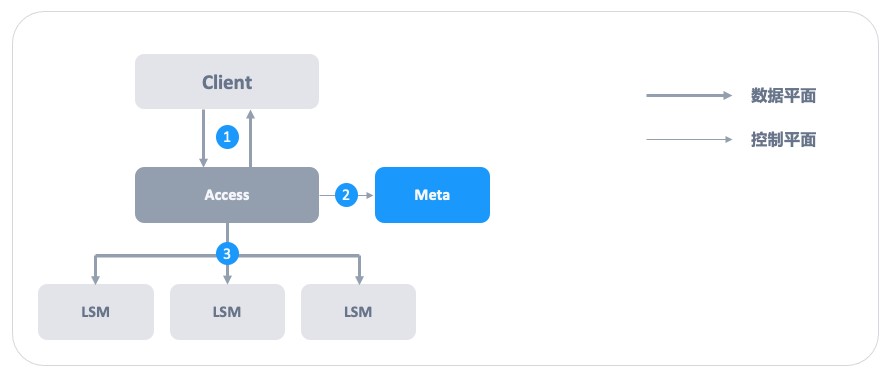Screen dimensions: 896x376
Task: Click the 控制平面 legend label
Action: coord(783,139)
